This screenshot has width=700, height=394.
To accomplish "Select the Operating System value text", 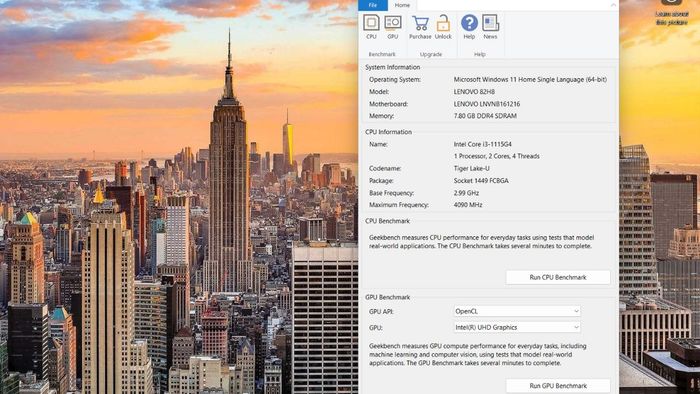I will pos(530,79).
